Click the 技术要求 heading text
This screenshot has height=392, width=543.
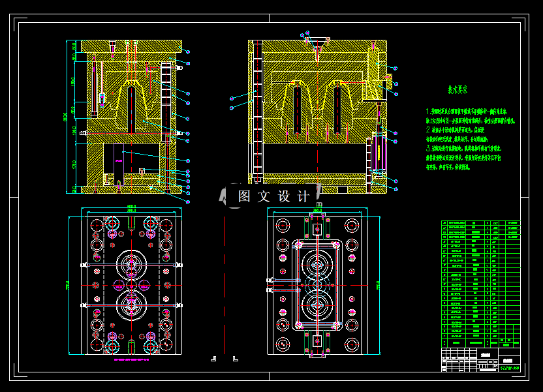tap(458, 90)
